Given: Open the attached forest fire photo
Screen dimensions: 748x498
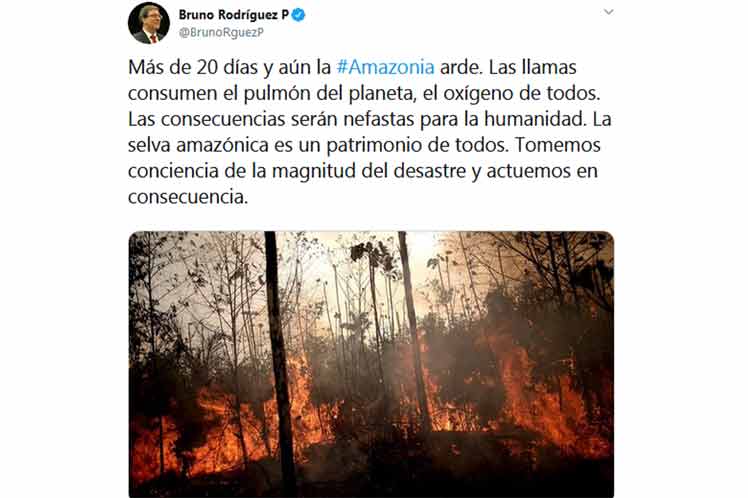Looking at the screenshot, I should [371, 364].
